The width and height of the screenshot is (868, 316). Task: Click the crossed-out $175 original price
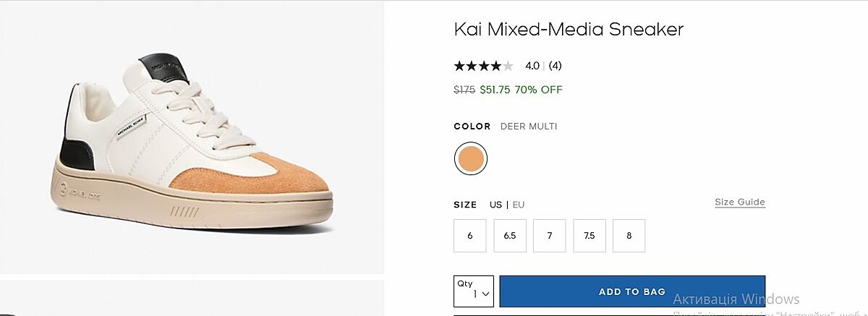[x=464, y=90]
